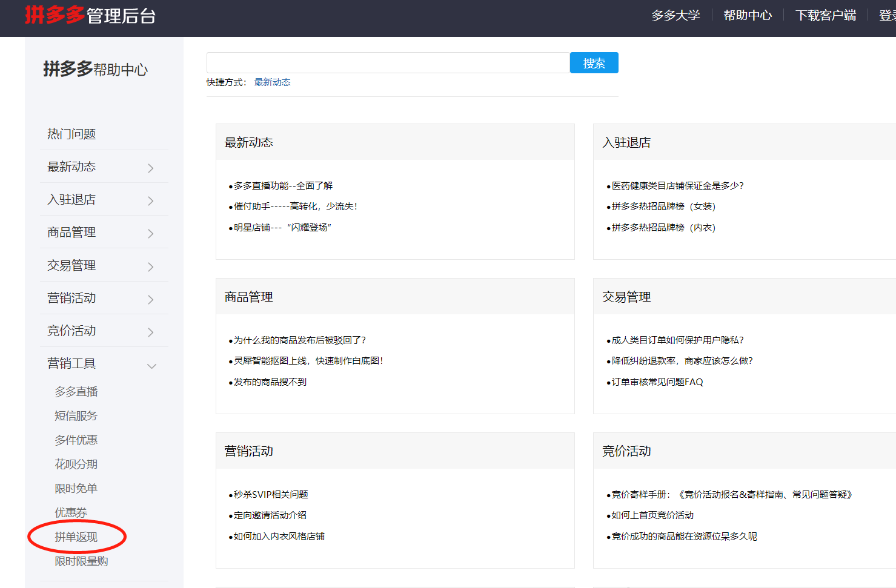Screen dimensions: 896x588
Task: Select 热门问题 in sidebar
Action: pos(71,134)
